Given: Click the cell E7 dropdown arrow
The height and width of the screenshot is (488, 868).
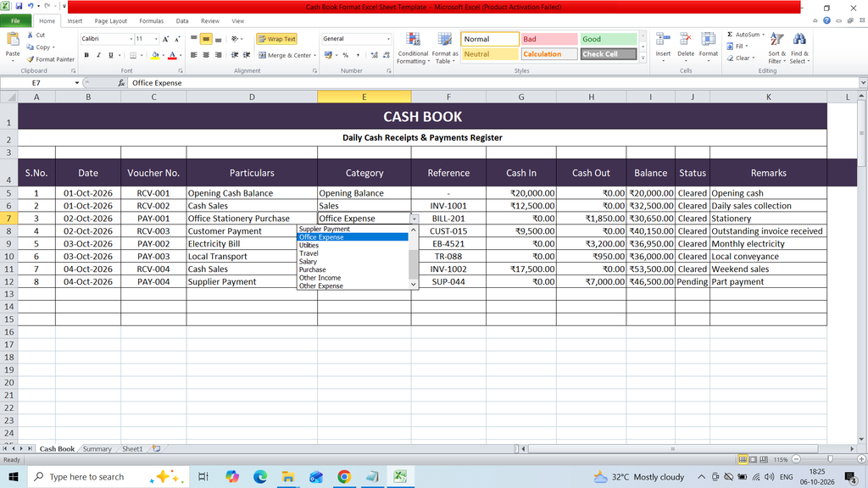Looking at the screenshot, I should (414, 219).
